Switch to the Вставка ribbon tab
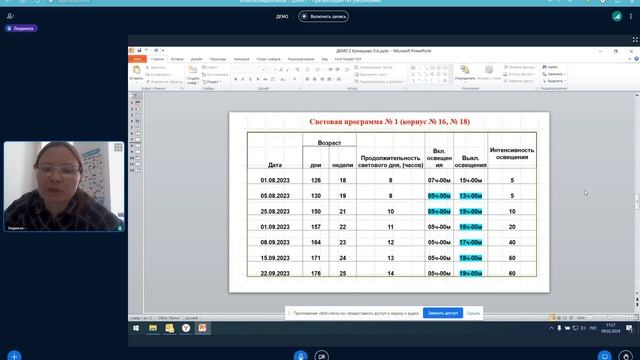 click(x=177, y=59)
